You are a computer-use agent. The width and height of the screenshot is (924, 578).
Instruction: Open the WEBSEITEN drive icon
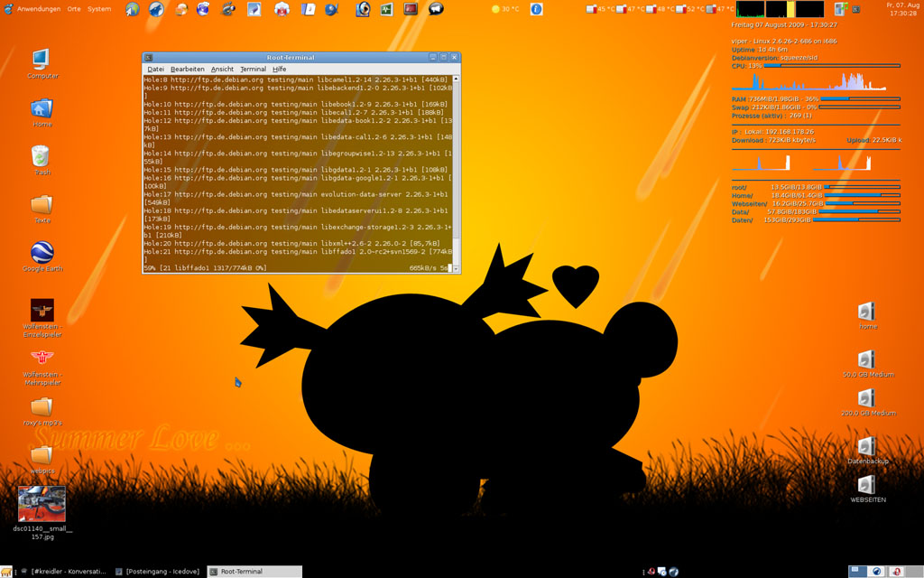pos(866,485)
